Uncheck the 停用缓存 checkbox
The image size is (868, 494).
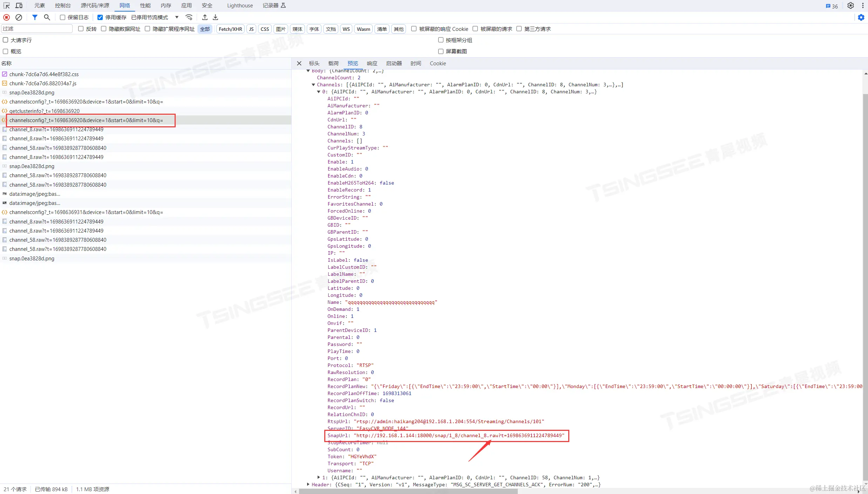[x=100, y=17]
